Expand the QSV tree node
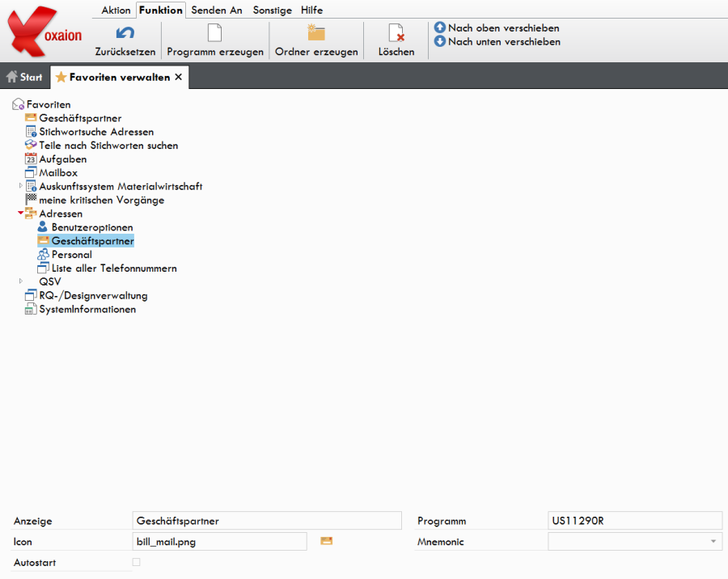This screenshot has width=728, height=579. coord(21,281)
